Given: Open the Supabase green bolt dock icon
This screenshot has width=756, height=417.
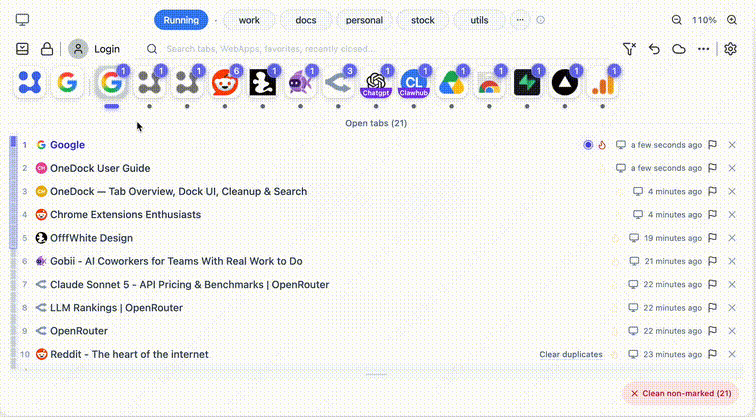Looking at the screenshot, I should tap(527, 83).
